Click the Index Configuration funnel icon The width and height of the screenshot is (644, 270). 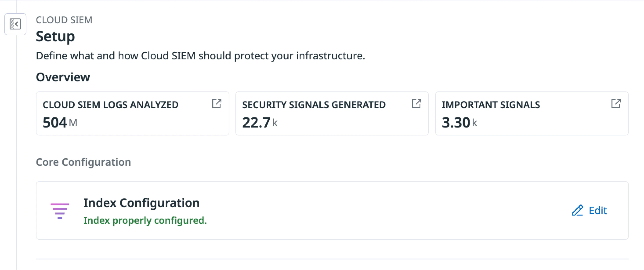(60, 211)
